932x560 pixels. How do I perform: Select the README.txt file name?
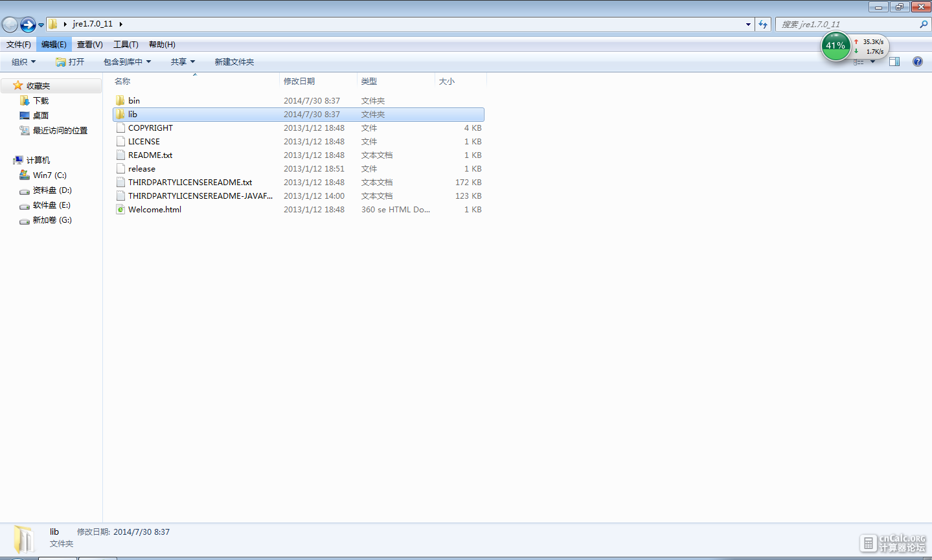point(150,155)
